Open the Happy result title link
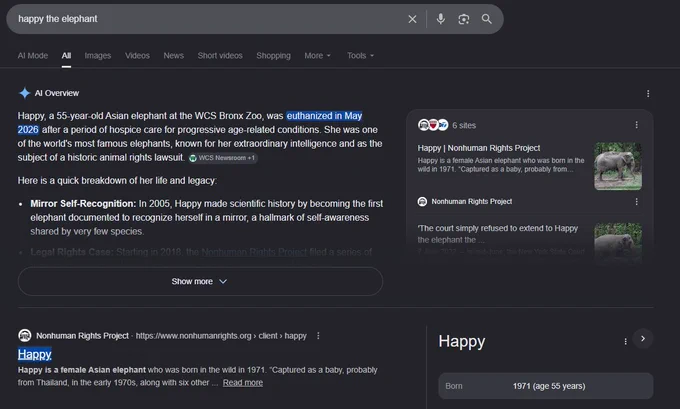680x409 pixels. click(x=35, y=354)
